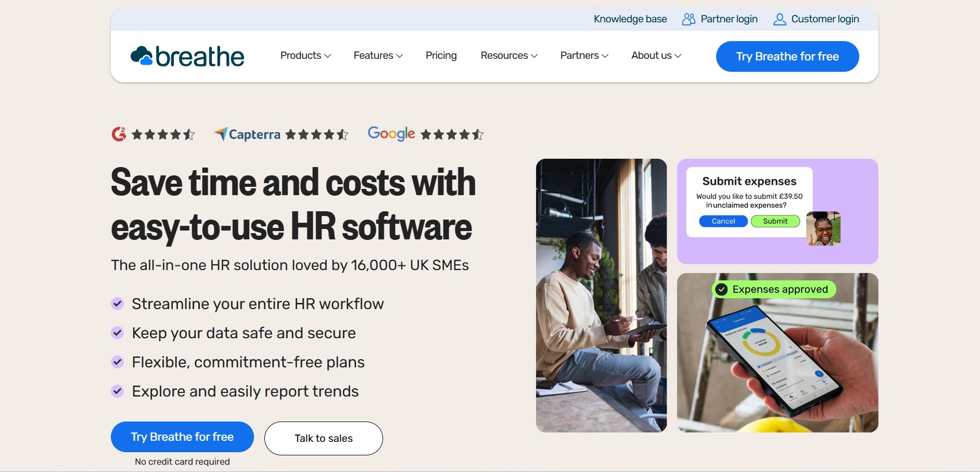Expand the Features dropdown menu
The width and height of the screenshot is (980, 472).
tap(378, 56)
